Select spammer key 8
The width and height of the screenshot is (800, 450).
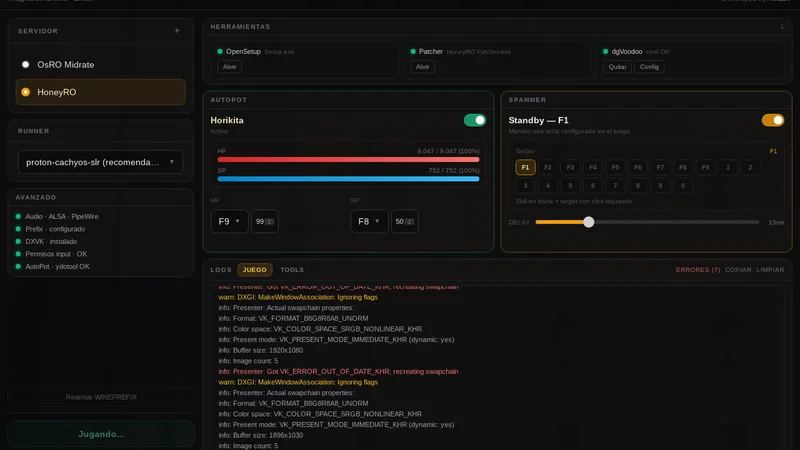click(x=638, y=186)
